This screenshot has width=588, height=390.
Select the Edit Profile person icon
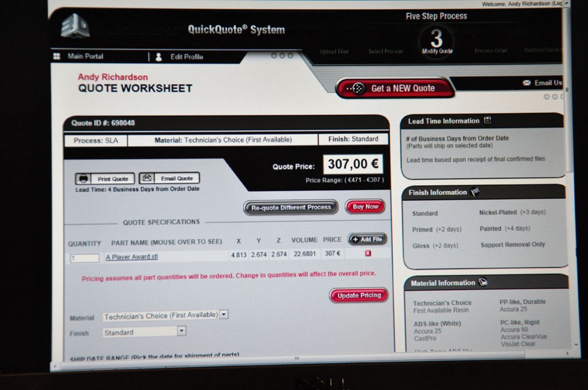click(158, 56)
